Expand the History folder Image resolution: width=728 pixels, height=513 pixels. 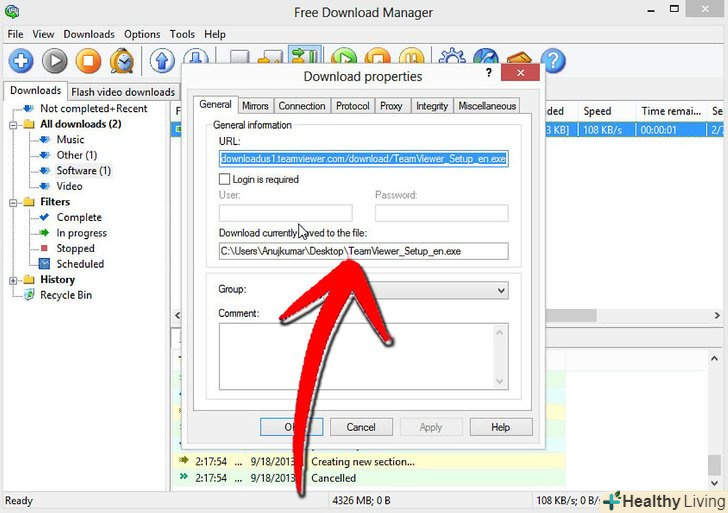[x=13, y=280]
